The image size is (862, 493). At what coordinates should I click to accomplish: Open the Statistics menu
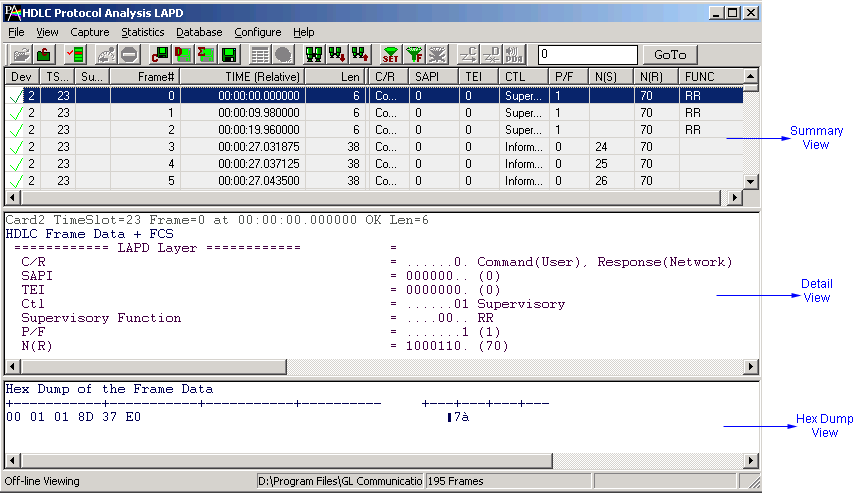[143, 32]
